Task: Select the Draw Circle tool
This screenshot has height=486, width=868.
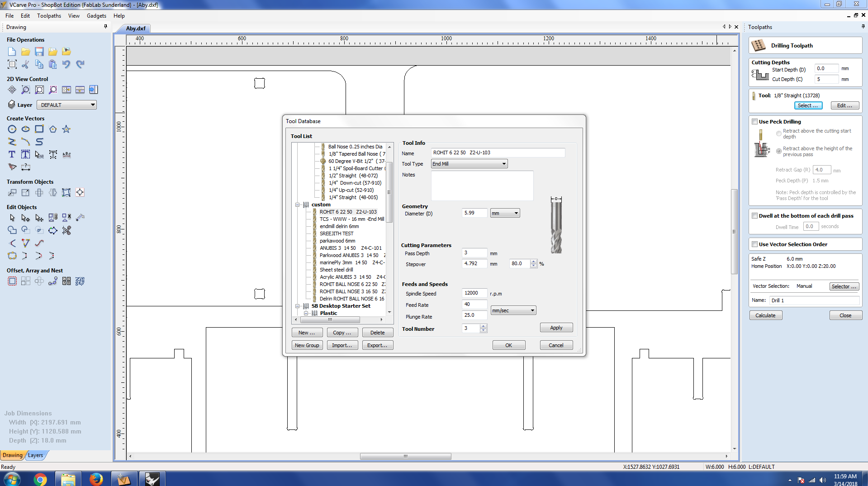Action: [x=12, y=129]
